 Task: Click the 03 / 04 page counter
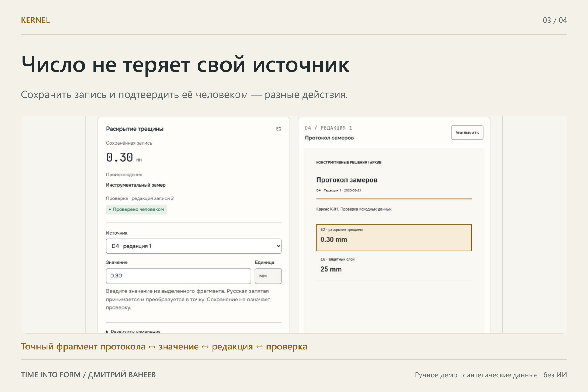click(x=555, y=20)
